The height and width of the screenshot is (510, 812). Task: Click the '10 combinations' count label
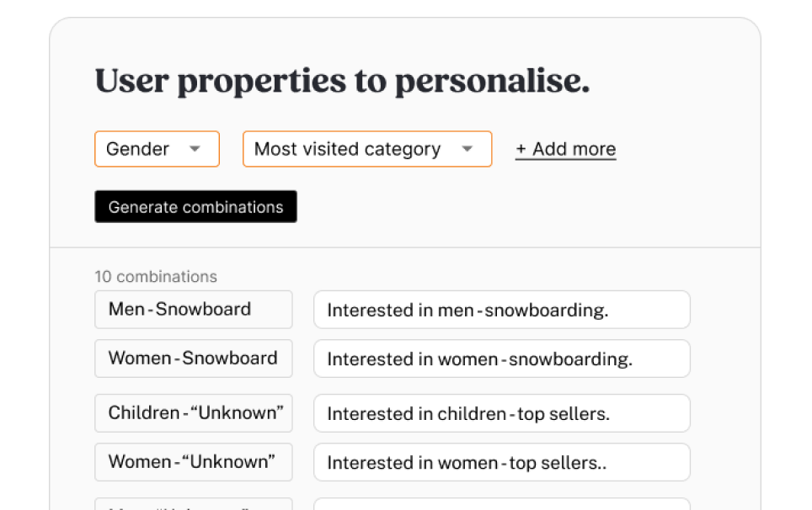click(x=156, y=277)
